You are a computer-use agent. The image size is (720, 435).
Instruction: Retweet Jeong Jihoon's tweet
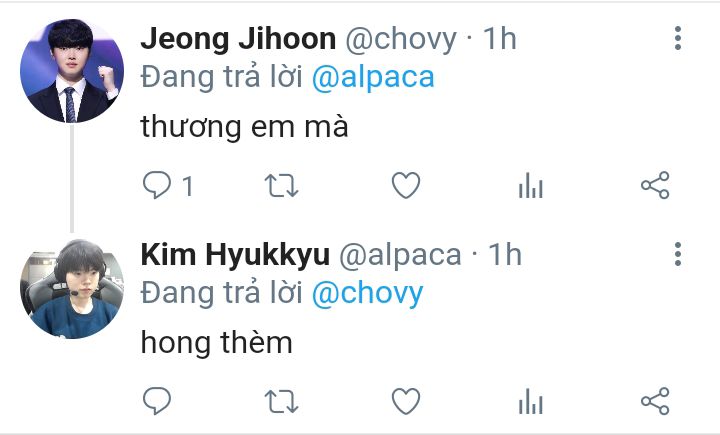point(281,186)
